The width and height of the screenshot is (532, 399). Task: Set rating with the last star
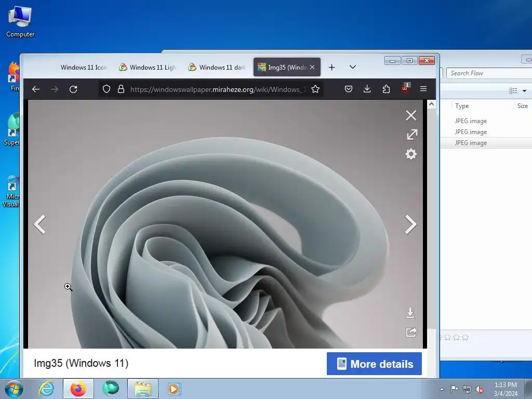(465, 337)
